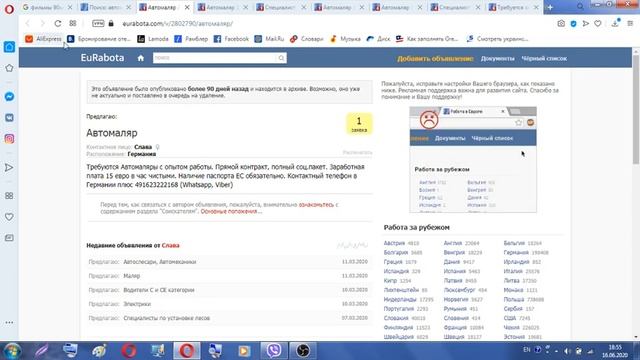Screen dimensions: 640x360
Task: Click 'Основные положения' link
Action: (x=231, y=211)
